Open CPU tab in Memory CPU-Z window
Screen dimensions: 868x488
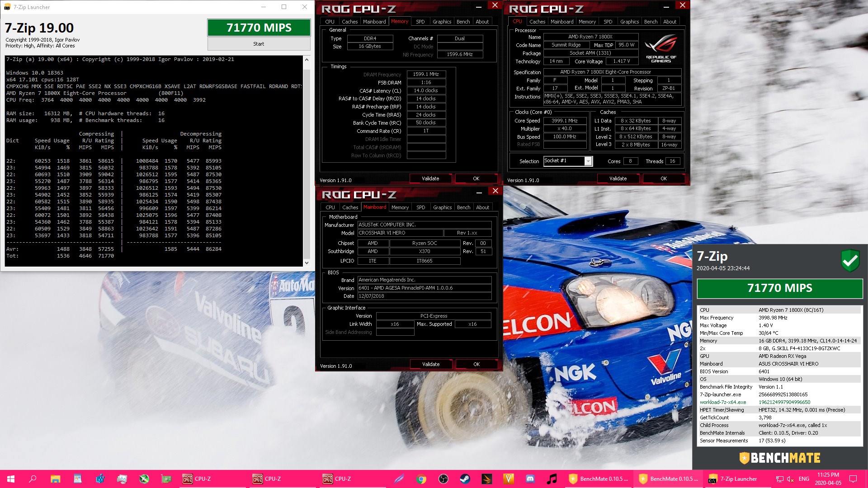[x=330, y=22]
